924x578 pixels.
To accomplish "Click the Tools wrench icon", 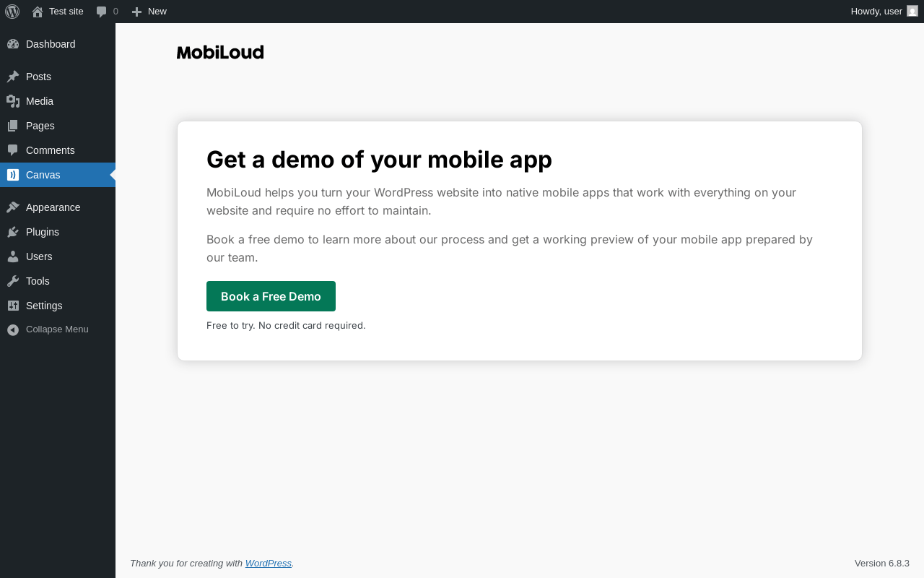I will [13, 281].
